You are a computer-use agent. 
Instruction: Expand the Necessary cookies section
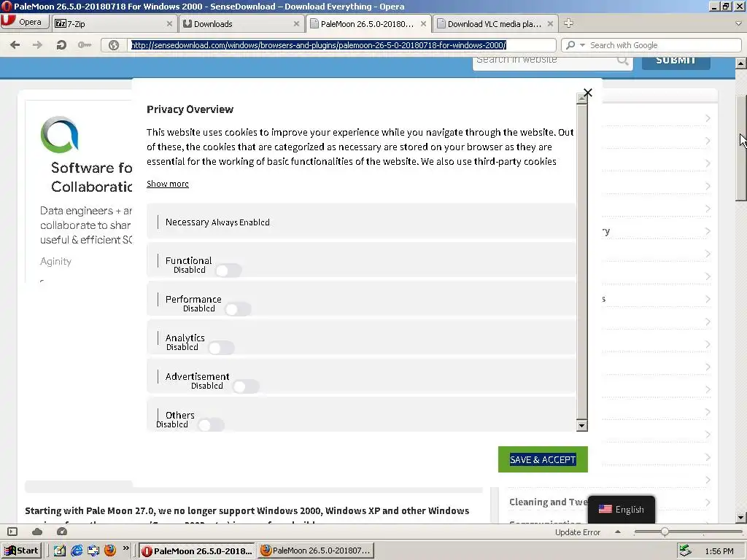pos(361,222)
